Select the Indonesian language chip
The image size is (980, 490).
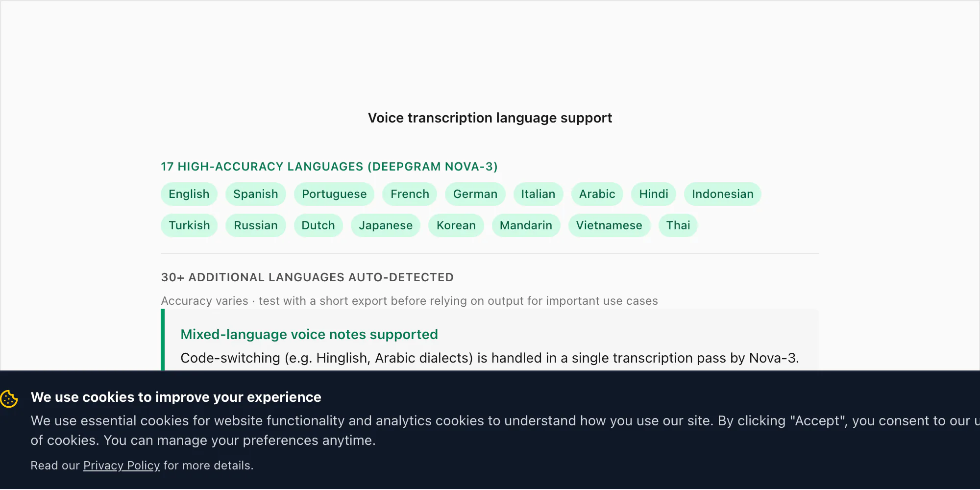722,194
